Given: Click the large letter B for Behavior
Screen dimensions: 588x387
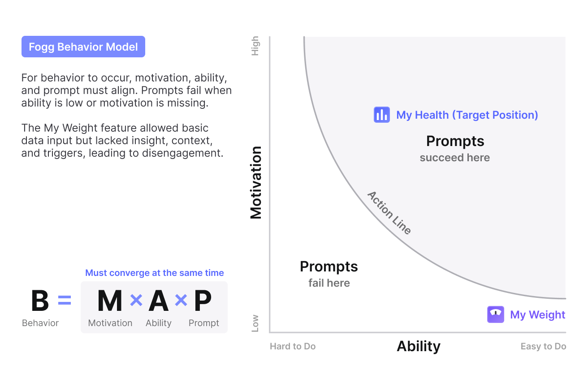Looking at the screenshot, I should click(x=40, y=301).
